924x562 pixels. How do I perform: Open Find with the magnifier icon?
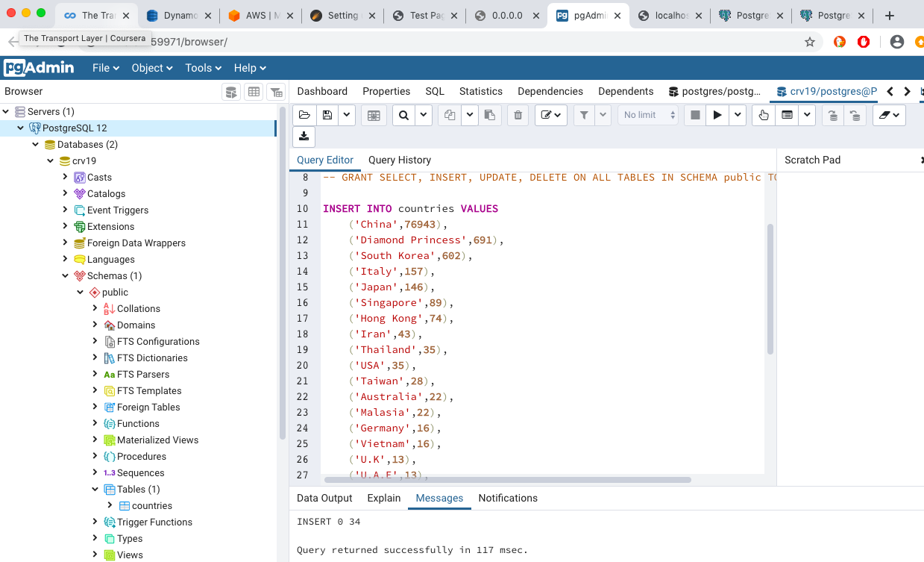[x=403, y=115]
